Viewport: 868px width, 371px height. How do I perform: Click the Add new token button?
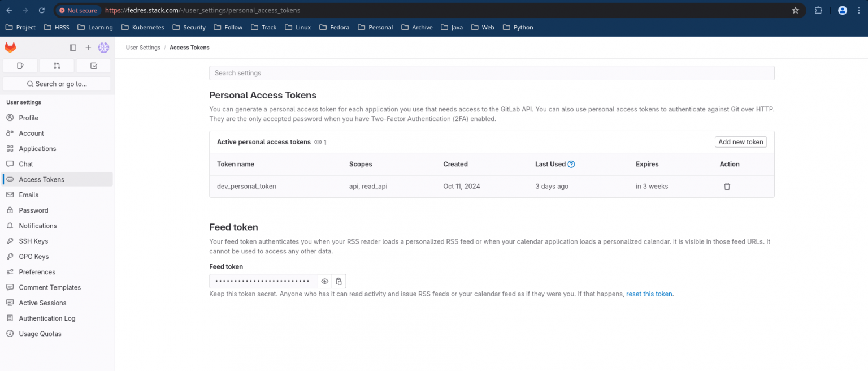click(740, 142)
